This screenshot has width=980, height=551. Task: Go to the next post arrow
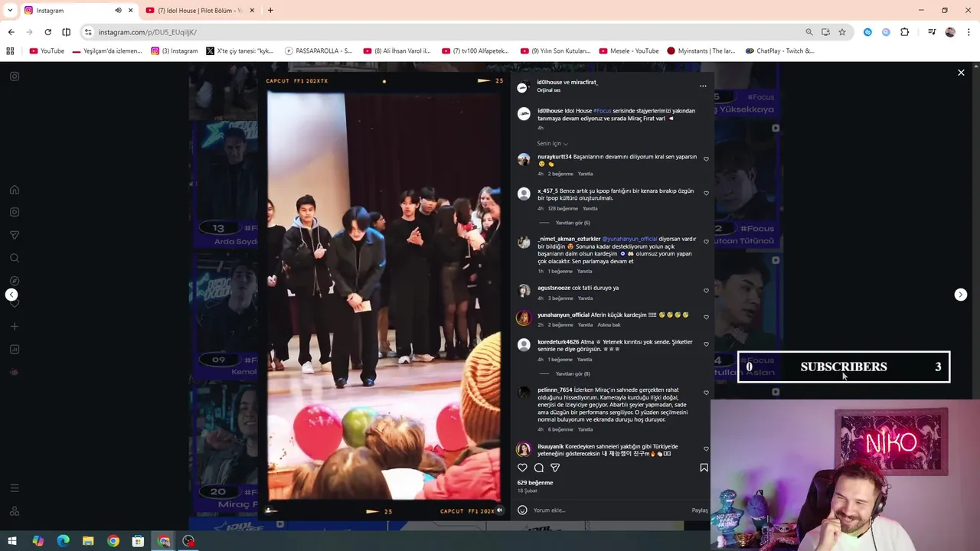click(x=961, y=295)
